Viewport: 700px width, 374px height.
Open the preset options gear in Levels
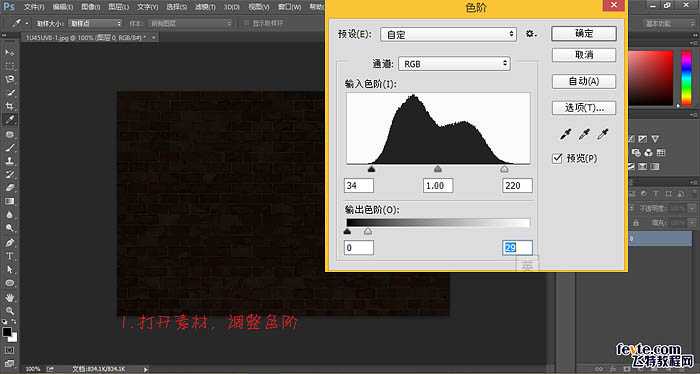[530, 34]
